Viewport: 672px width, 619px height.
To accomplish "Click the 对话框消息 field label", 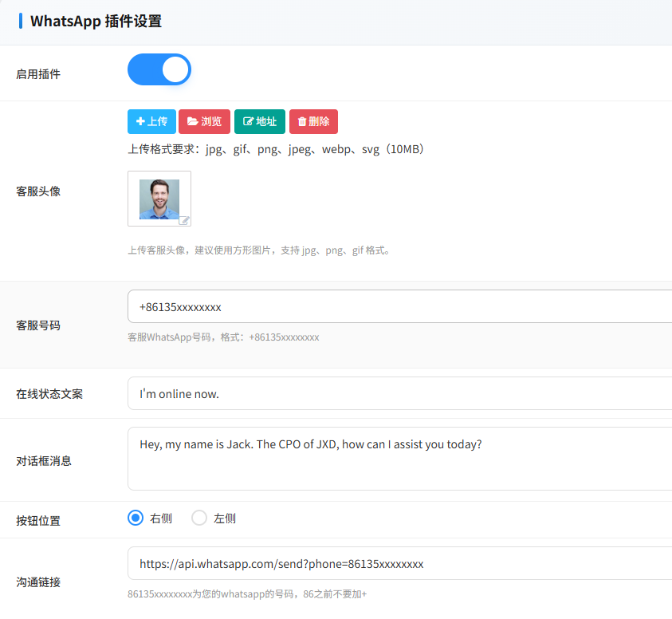I will tap(44, 461).
